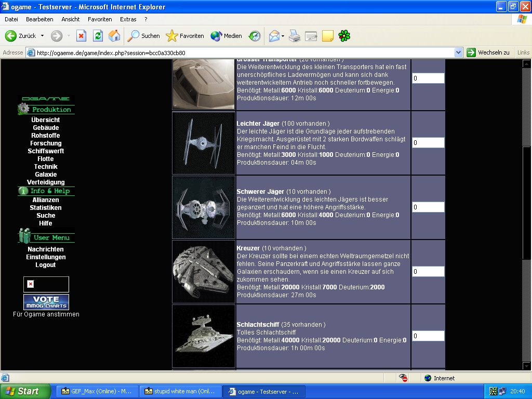Viewport: 532px width, 399px height.
Task: Focus the Schlachtschiff quantity input
Action: (x=428, y=336)
